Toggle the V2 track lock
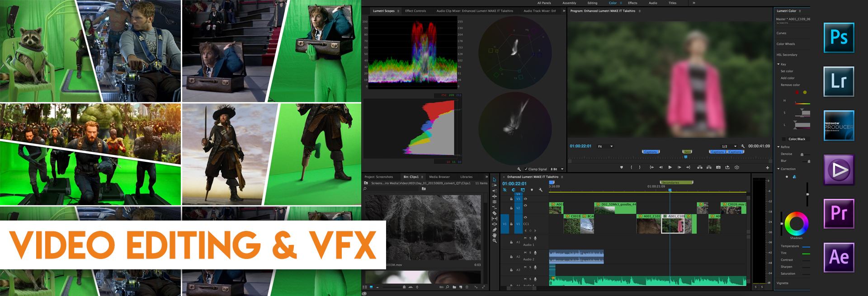 tap(511, 208)
